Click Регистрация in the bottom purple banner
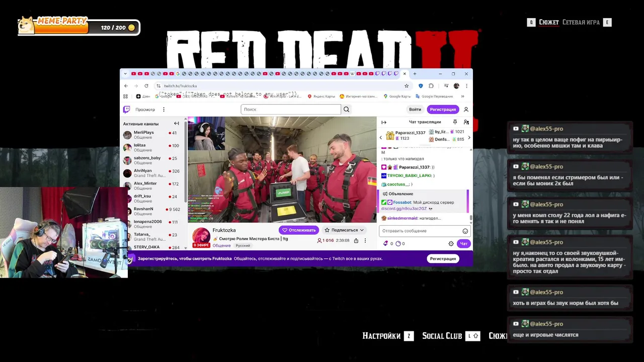 [x=443, y=258]
